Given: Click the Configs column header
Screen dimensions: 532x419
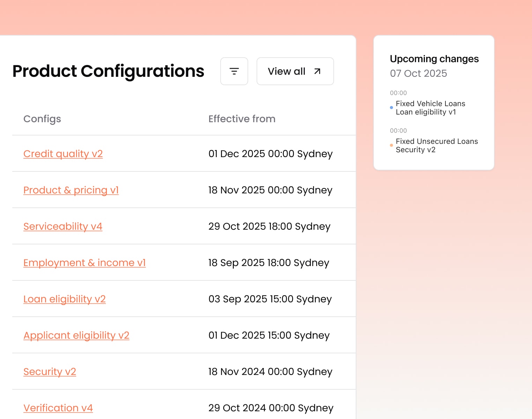Looking at the screenshot, I should tap(42, 119).
